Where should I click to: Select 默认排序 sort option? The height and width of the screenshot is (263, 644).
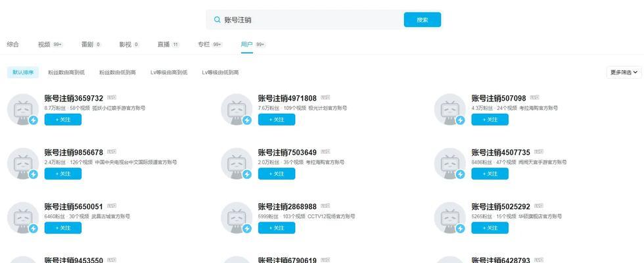click(x=23, y=72)
